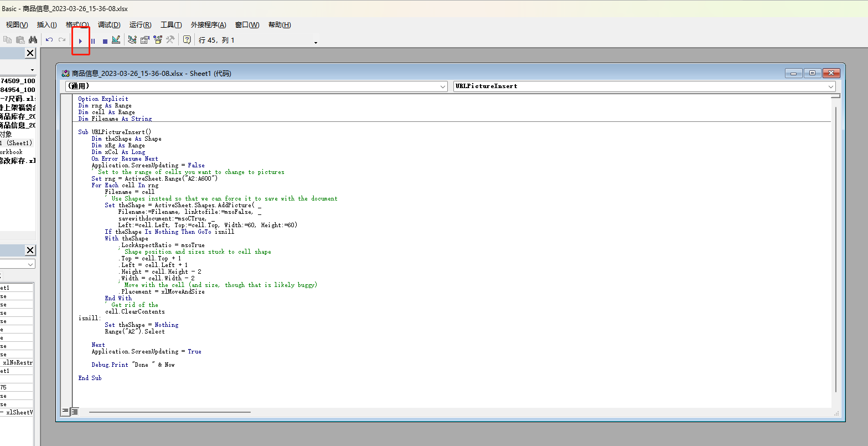Open the 帮助(H) menu
The image size is (868, 446).
pos(280,25)
